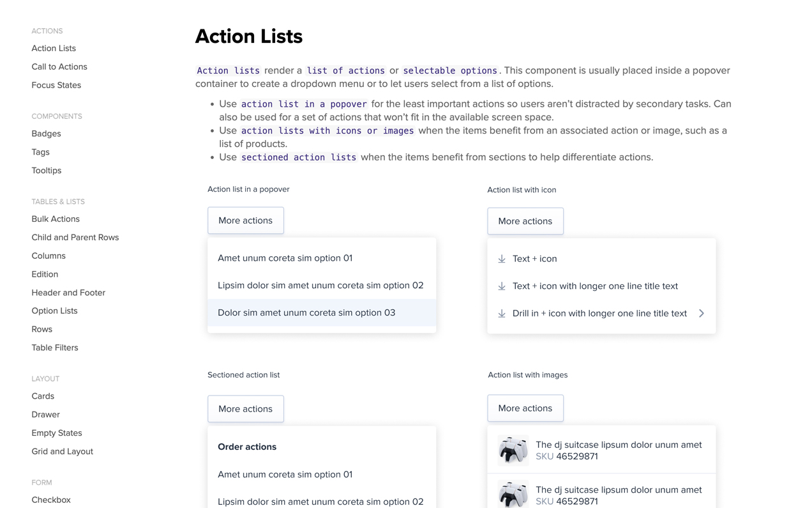Click second dj suitcase product thumbnail
Screen dimensions: 812x508
coord(513,495)
